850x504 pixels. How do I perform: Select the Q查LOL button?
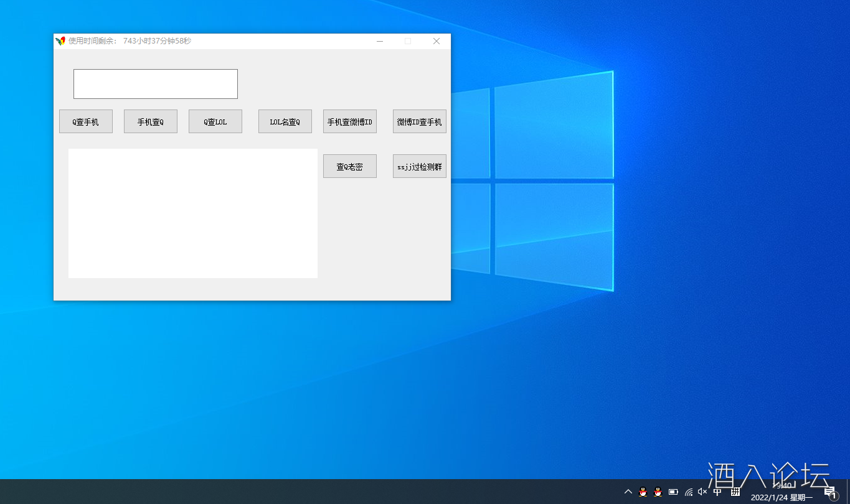click(215, 121)
